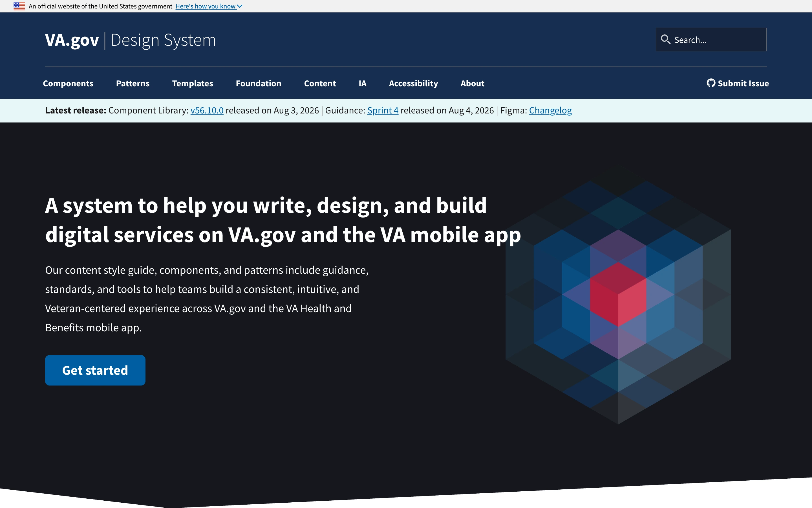Open the Content menu
The width and height of the screenshot is (812, 508).
[320, 83]
